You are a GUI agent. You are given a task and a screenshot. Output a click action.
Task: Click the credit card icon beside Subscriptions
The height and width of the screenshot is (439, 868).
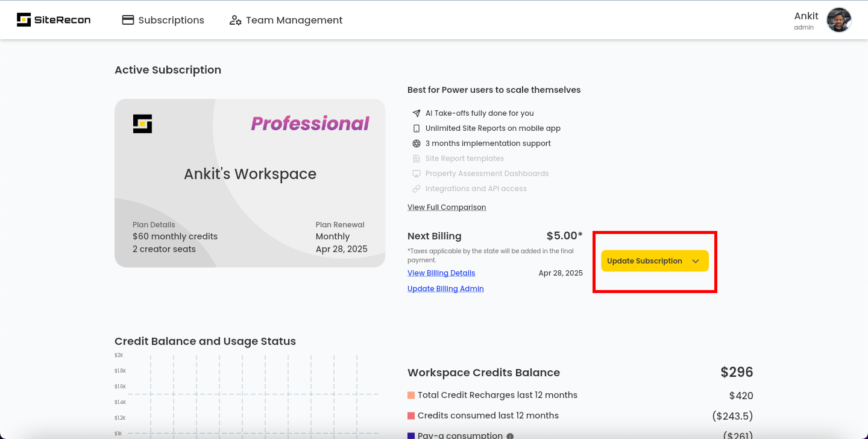pyautogui.click(x=128, y=20)
